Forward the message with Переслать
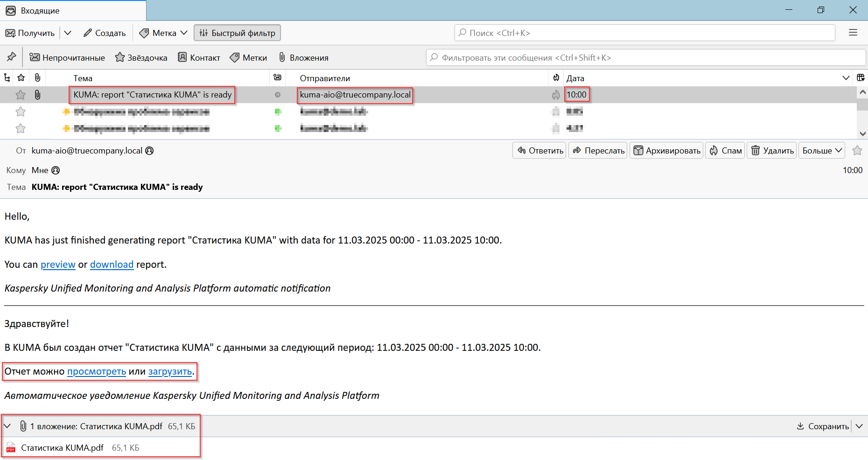Viewport: 868px width, 460px height. [x=598, y=150]
